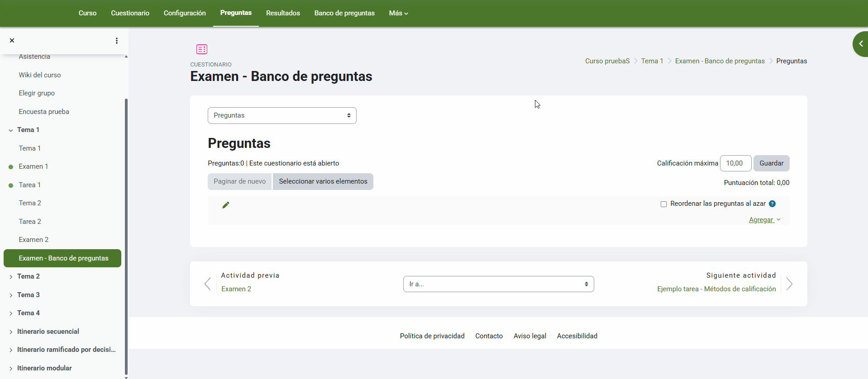Expand the Agregar menu
The width and height of the screenshot is (868, 379).
tap(764, 220)
